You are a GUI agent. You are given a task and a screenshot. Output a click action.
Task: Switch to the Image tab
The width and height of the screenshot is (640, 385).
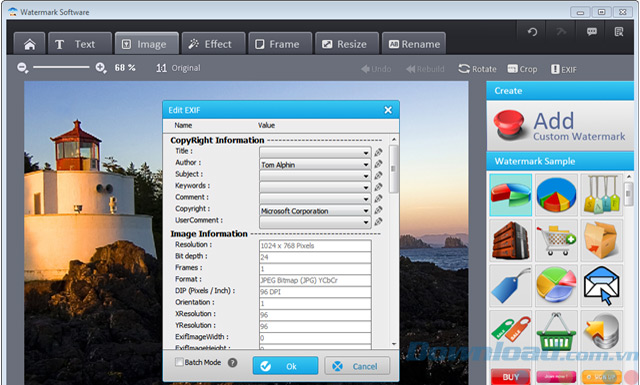[x=147, y=44]
